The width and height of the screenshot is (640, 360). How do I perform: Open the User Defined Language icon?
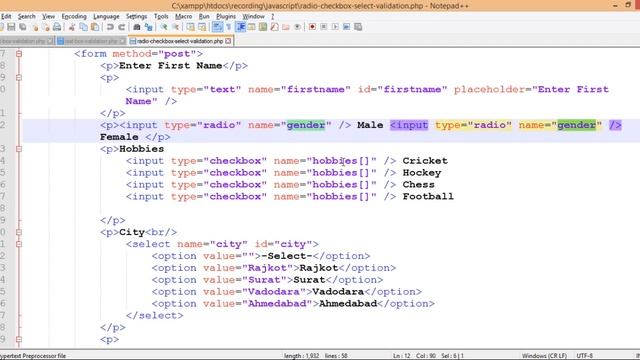pyautogui.click(x=251, y=27)
